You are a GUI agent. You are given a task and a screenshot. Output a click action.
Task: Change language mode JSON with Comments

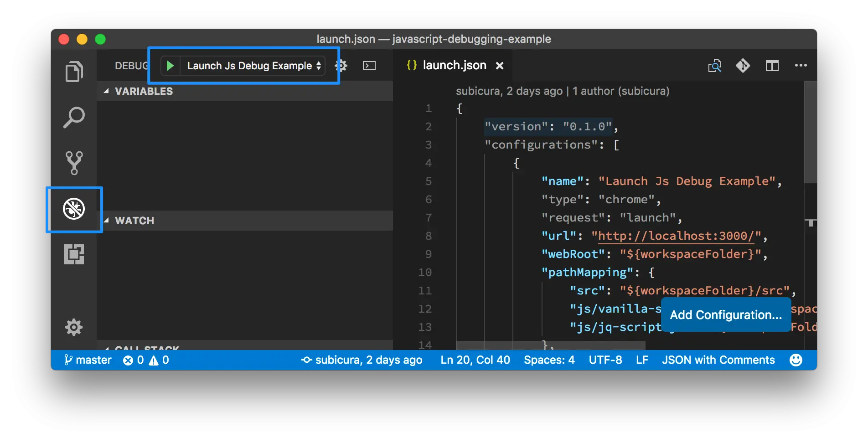click(x=718, y=360)
